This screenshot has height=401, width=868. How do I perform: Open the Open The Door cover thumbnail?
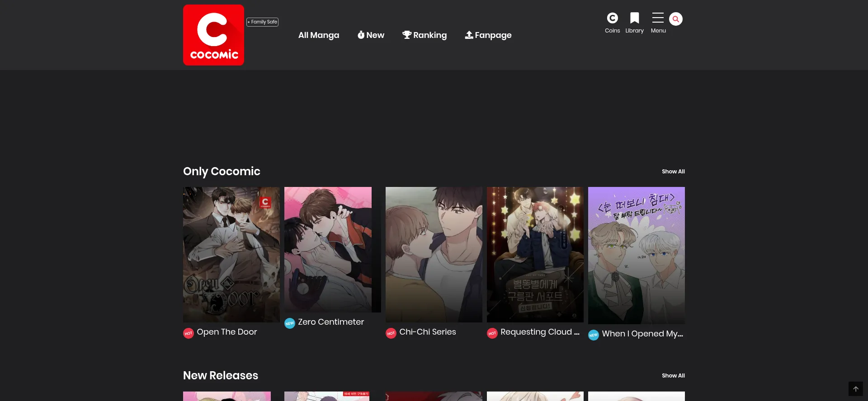[x=231, y=255]
